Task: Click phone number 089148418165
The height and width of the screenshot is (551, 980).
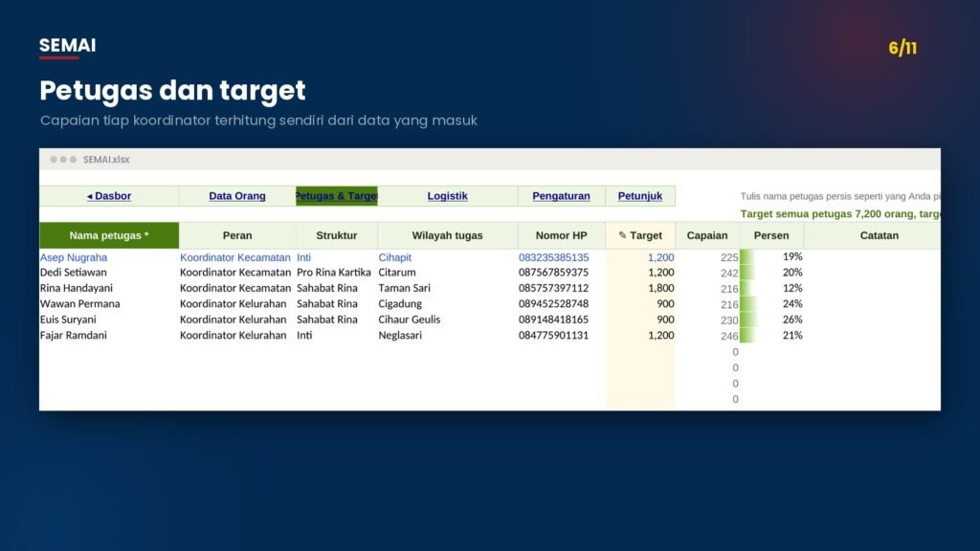Action: pos(554,320)
